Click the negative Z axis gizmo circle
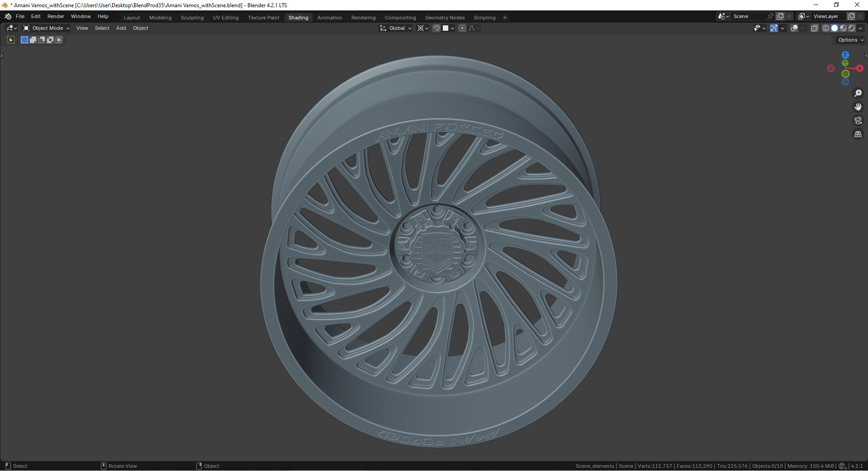This screenshot has height=471, width=868. click(845, 82)
